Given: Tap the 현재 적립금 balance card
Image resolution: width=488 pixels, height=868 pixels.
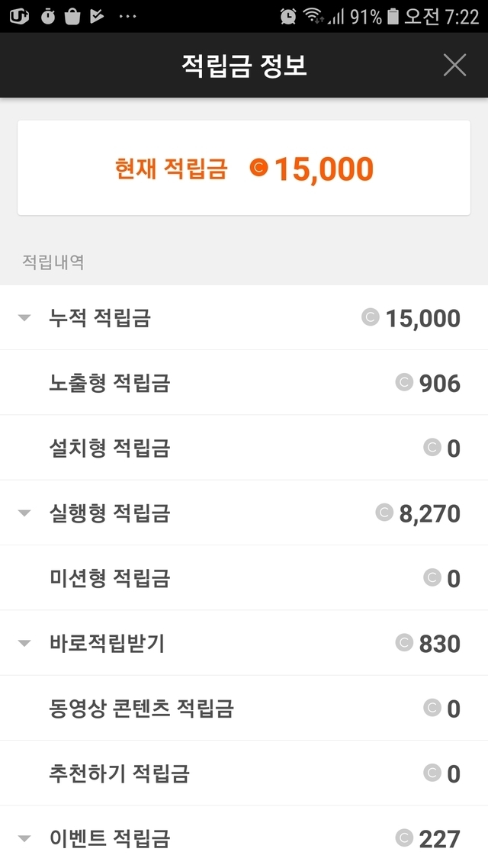Looking at the screenshot, I should [244, 168].
